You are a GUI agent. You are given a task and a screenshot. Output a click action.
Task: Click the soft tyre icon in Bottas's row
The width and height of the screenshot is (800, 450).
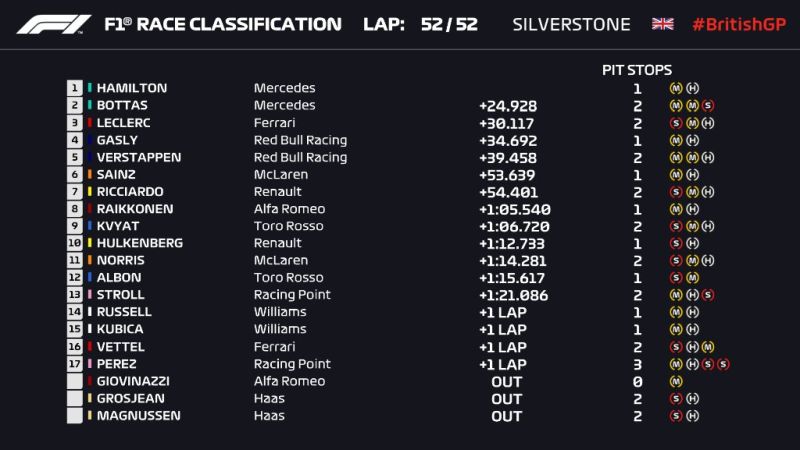708,105
